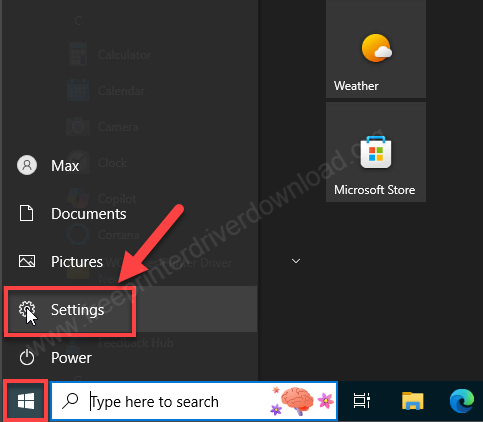483x422 pixels.
Task: Click the user avatar icon
Action: tap(27, 165)
